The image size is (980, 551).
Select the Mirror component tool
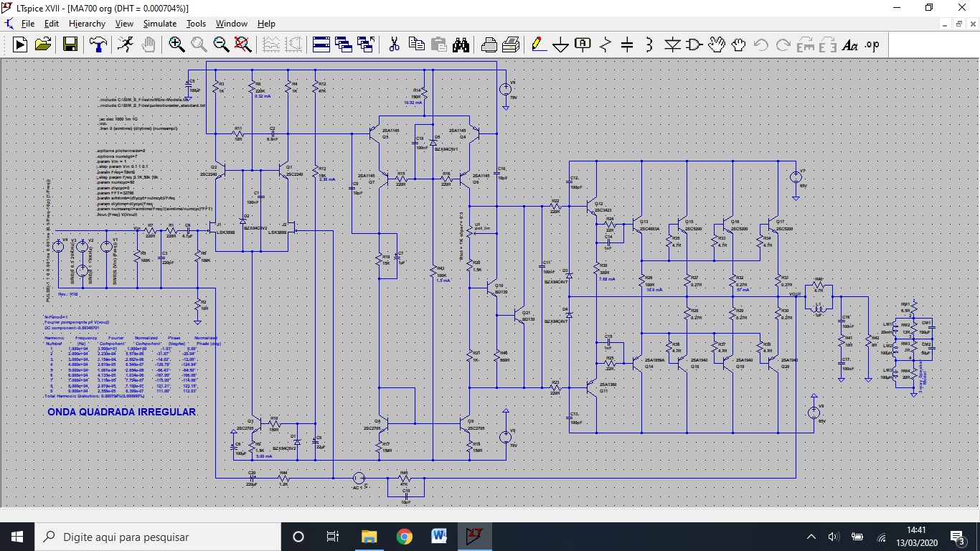(x=827, y=44)
